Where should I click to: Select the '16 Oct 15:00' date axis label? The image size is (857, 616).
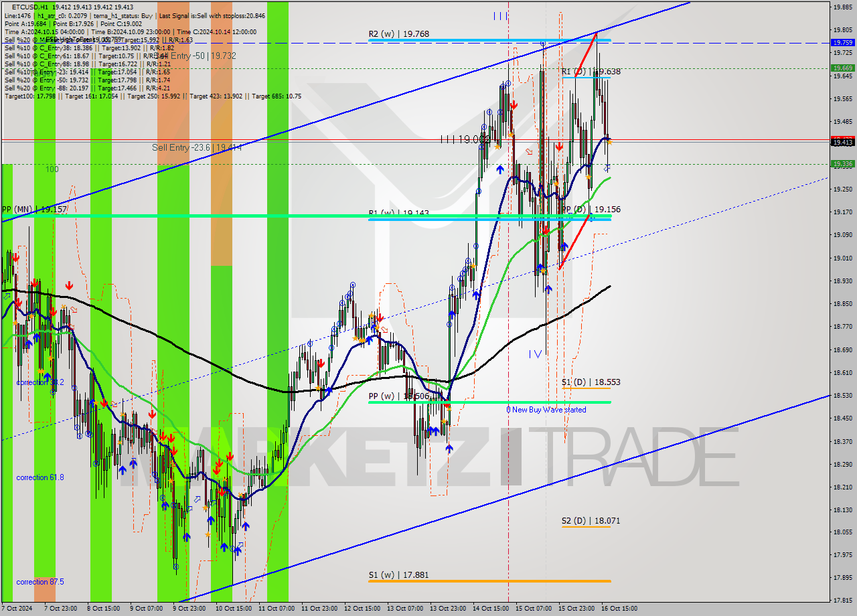(619, 609)
